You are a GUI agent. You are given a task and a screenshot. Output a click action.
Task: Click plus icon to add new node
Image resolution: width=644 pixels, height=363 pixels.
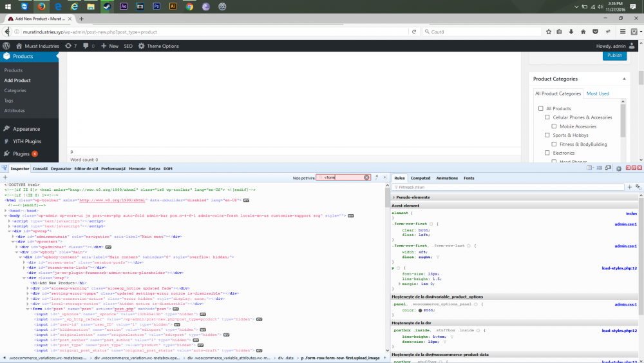(x=5, y=177)
